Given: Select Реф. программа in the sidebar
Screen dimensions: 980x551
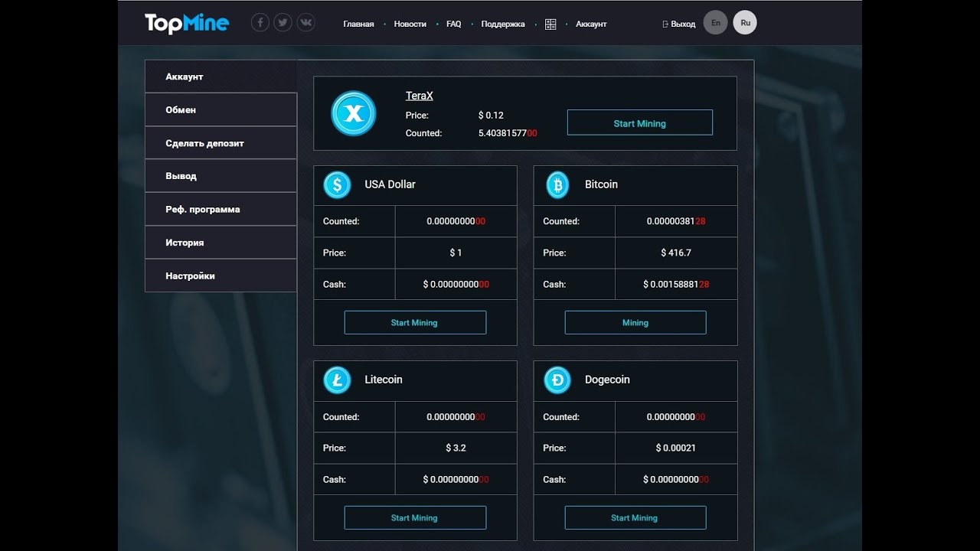Looking at the screenshot, I should [x=220, y=209].
